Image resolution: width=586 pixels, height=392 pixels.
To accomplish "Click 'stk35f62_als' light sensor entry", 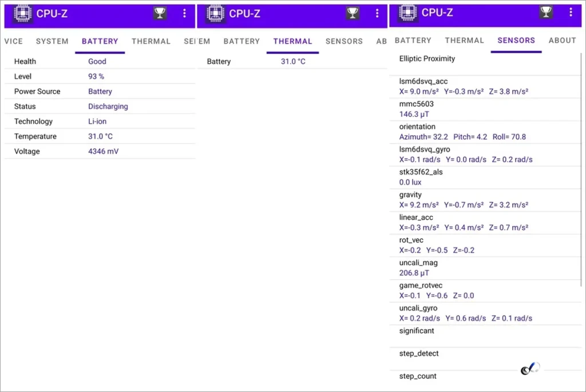I will [x=485, y=177].
